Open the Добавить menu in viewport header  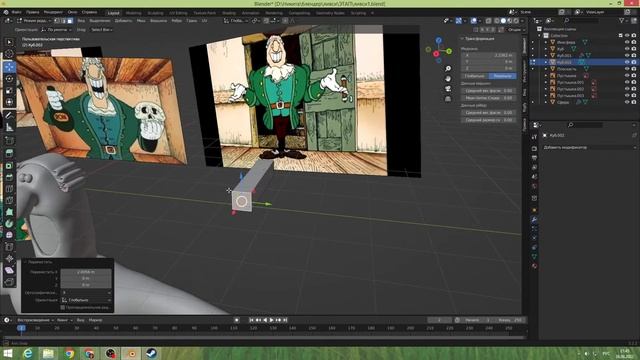123,20
